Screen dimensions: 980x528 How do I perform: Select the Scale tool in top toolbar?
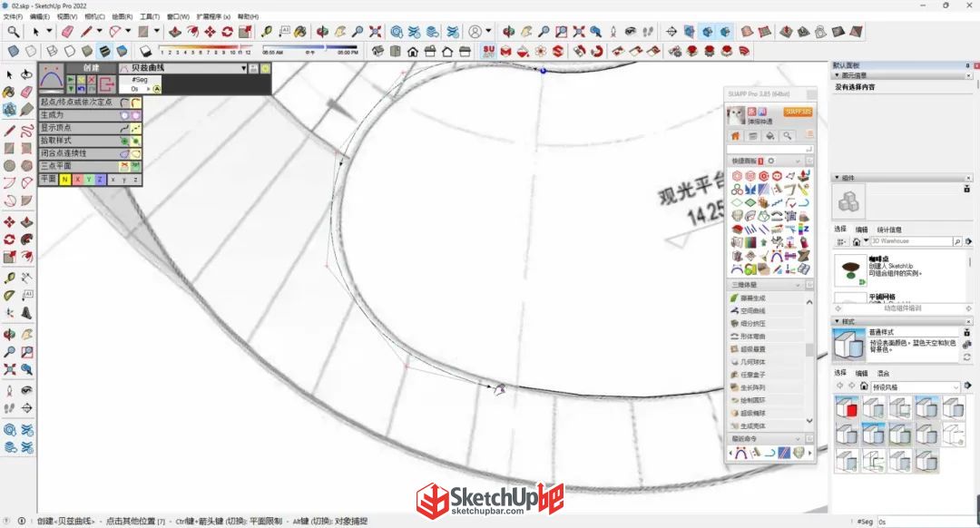[x=245, y=31]
